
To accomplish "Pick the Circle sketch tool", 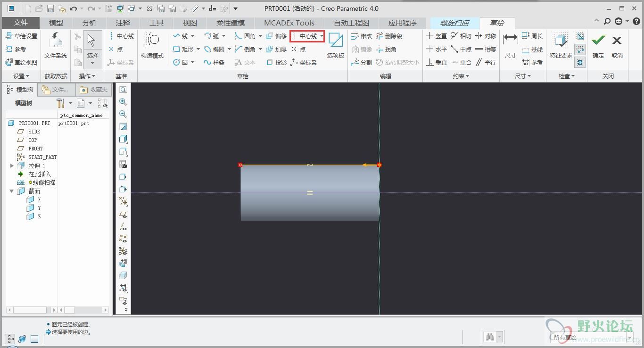I will pyautogui.click(x=181, y=62).
